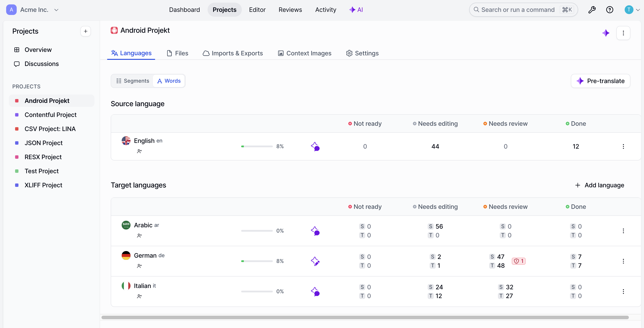Click the add member icon under Arabic

(139, 235)
